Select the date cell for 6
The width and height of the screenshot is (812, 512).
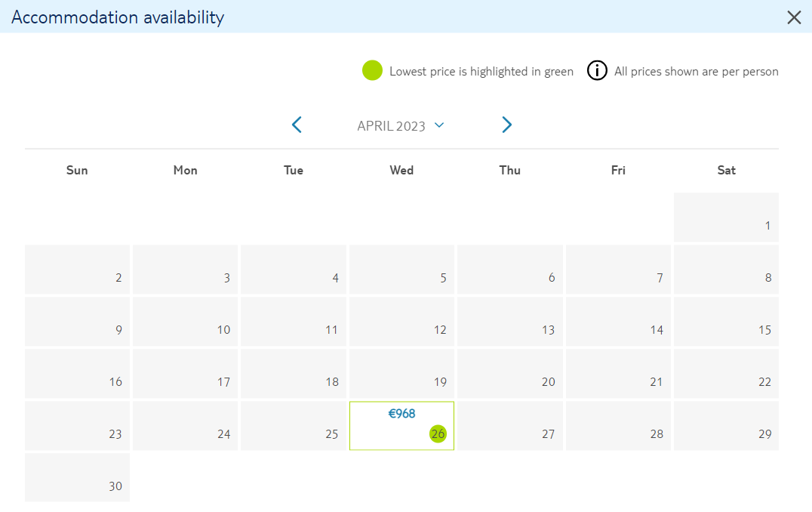tap(510, 270)
